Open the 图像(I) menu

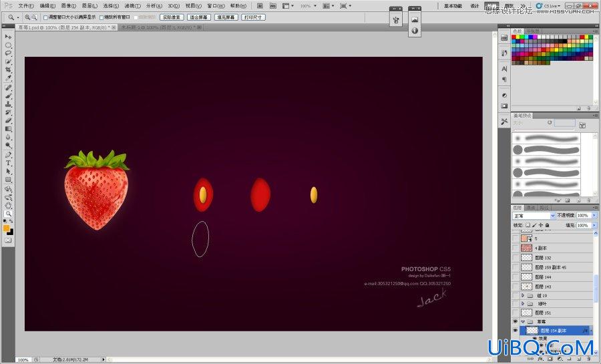(x=69, y=6)
